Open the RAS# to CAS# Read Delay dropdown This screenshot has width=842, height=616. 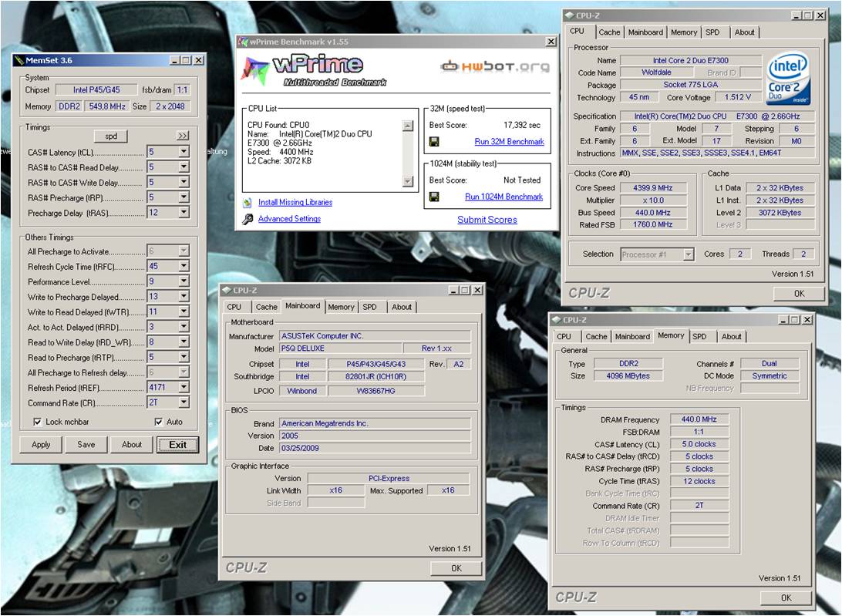(184, 167)
